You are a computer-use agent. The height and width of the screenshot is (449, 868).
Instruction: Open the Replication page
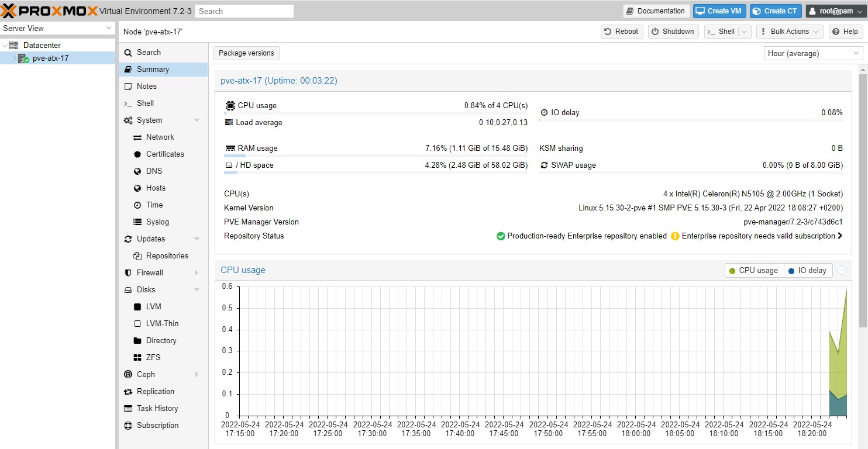pyautogui.click(x=163, y=391)
